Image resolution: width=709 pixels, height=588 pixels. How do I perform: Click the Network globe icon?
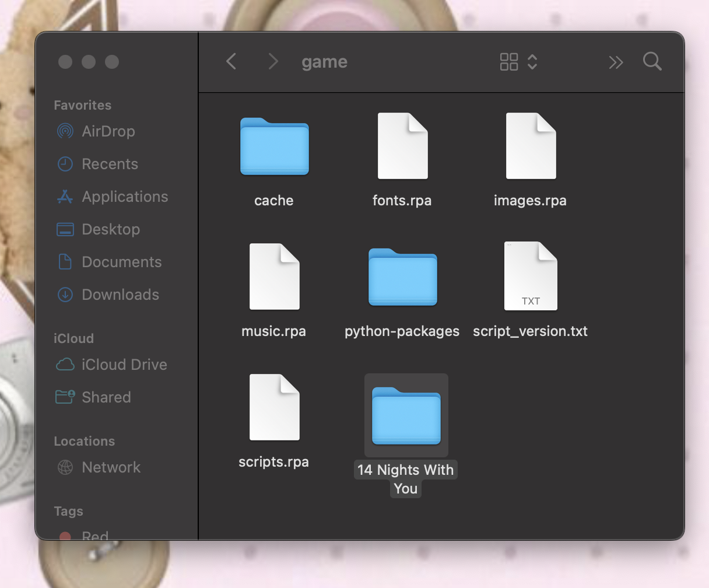[65, 467]
